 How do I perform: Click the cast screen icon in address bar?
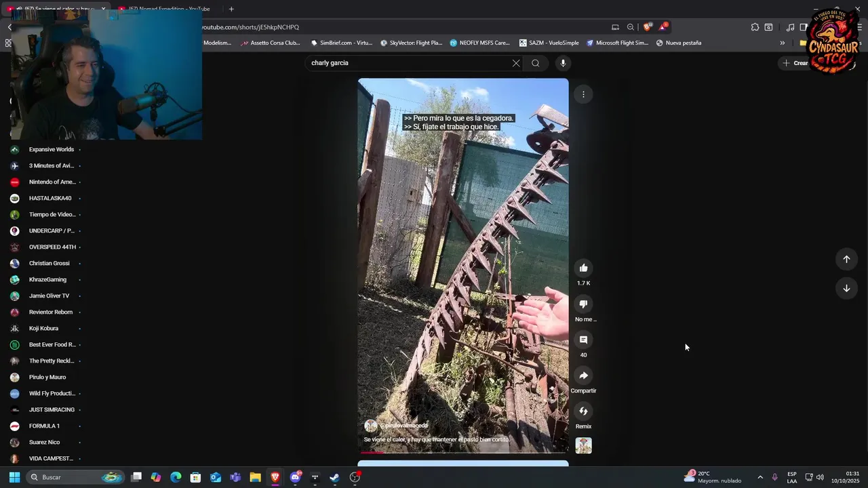click(x=615, y=27)
